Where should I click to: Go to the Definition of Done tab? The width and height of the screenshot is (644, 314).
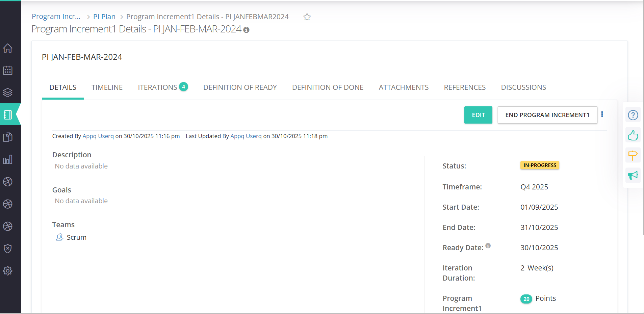point(328,87)
